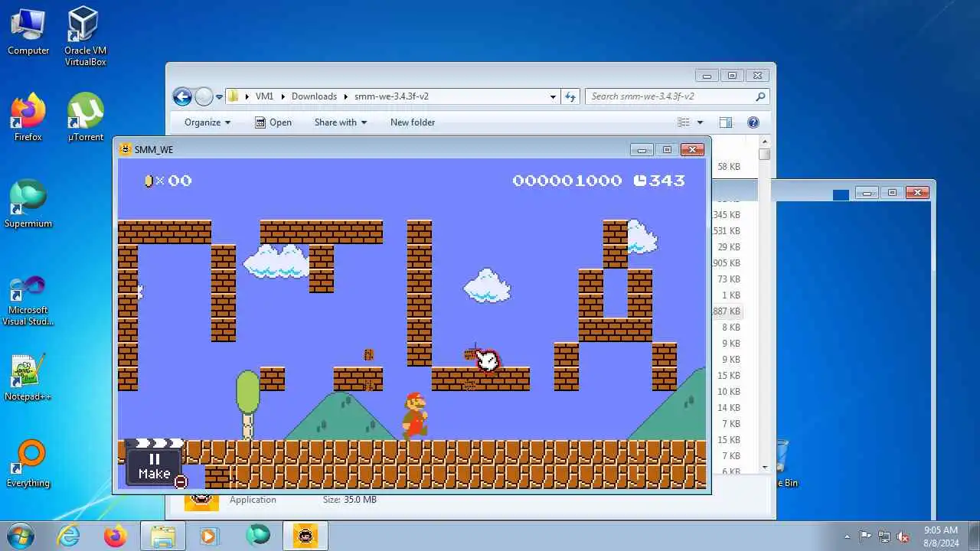
Task: Open muted volume tray icon
Action: [x=903, y=536]
